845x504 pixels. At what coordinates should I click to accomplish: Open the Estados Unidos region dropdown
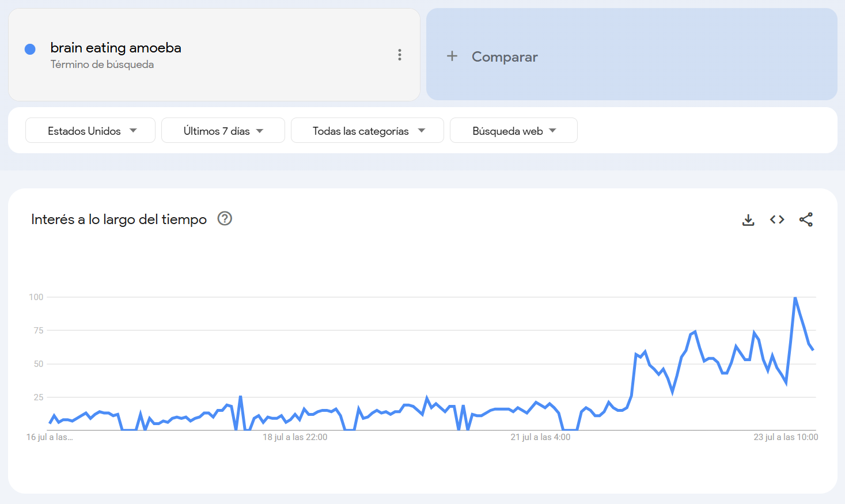click(x=90, y=130)
